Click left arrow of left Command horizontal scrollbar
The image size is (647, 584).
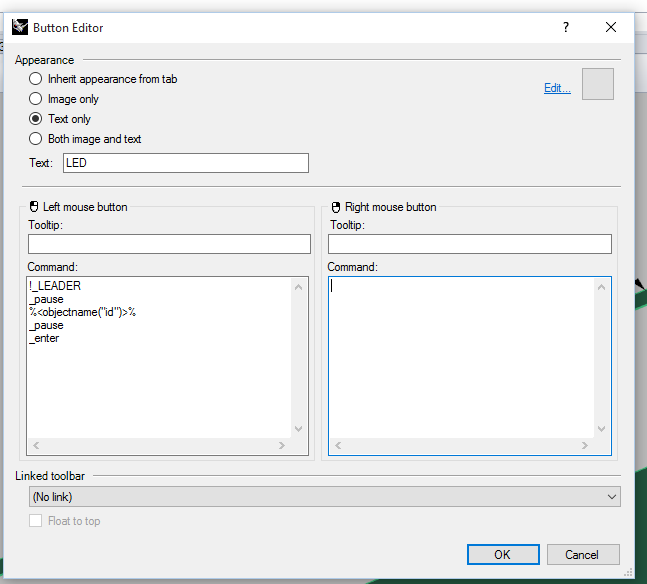tap(36, 445)
